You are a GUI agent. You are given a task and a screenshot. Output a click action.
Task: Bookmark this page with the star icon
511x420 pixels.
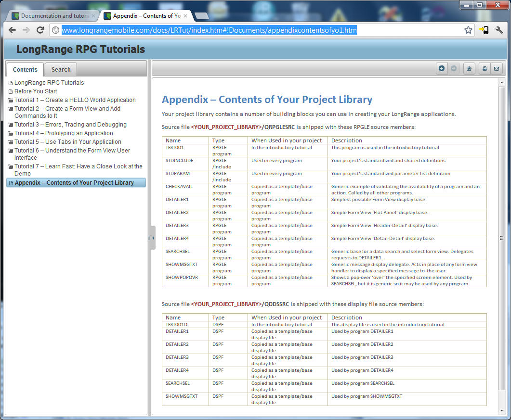[468, 30]
